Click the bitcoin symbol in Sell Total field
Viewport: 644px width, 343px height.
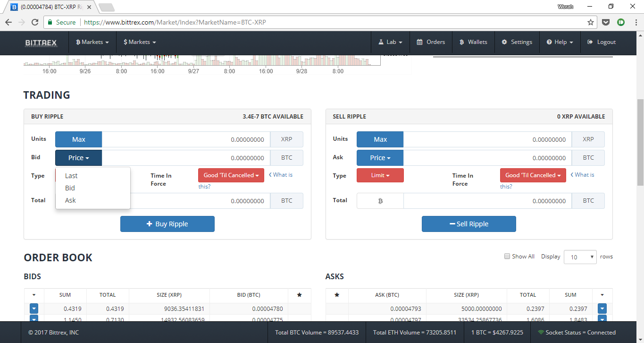pos(380,201)
